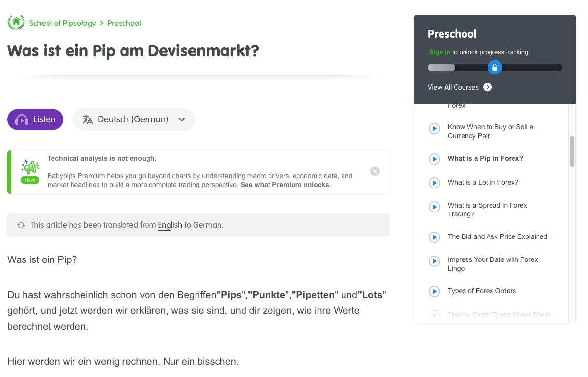588x377 pixels.
Task: Click the lock icon on progress bar
Action: click(x=495, y=68)
